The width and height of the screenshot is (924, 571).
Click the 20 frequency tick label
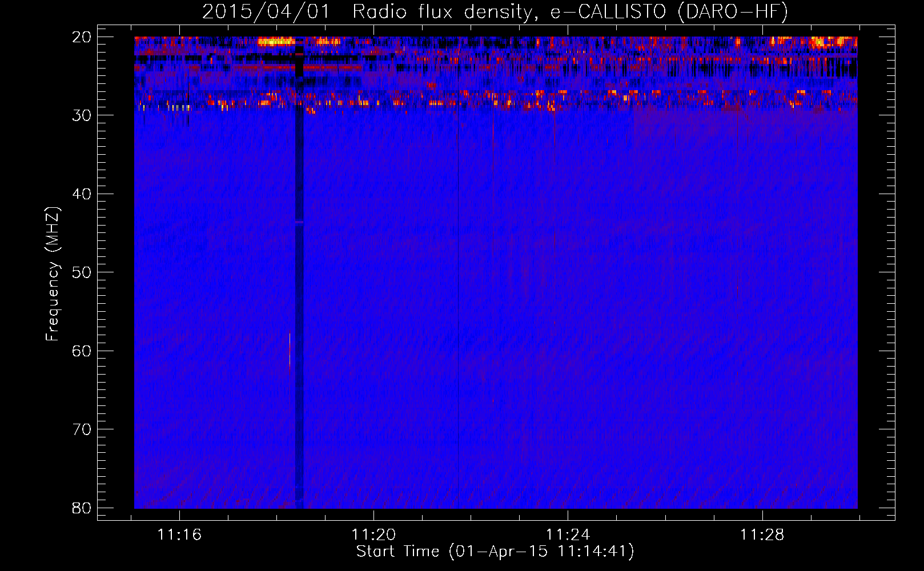(x=82, y=38)
